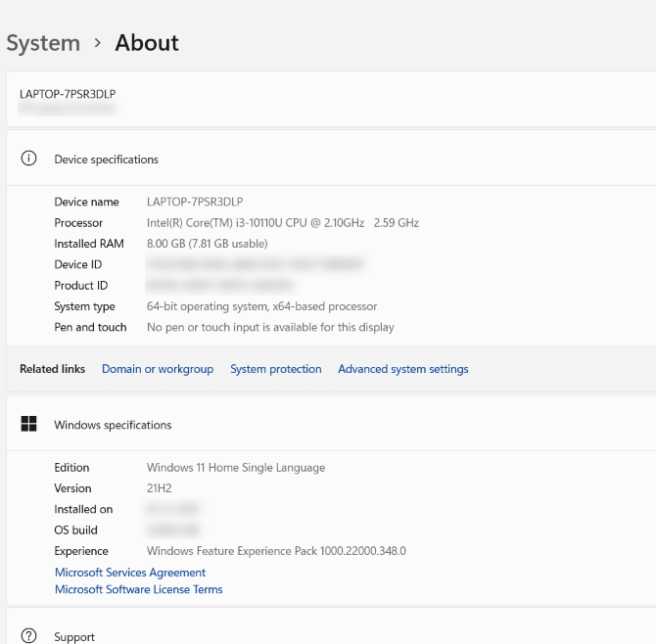656x644 pixels.
Task: Click the Installed RAM label
Action: coord(89,244)
